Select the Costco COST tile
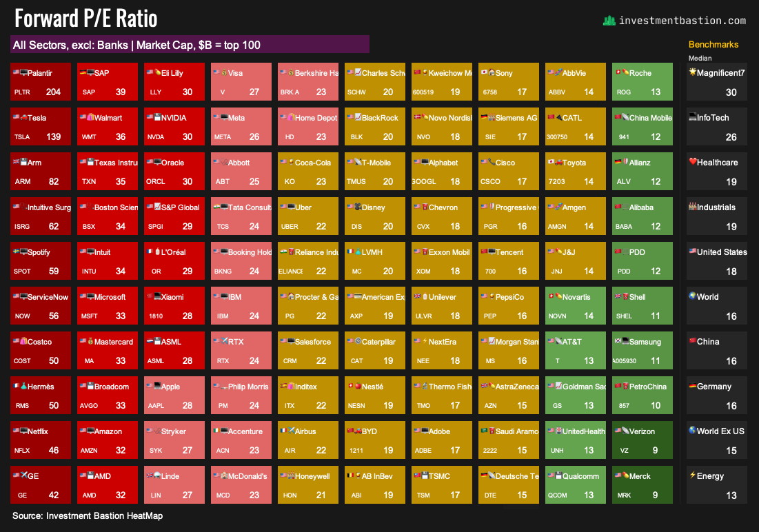The height and width of the screenshot is (532, 759). tap(41, 350)
